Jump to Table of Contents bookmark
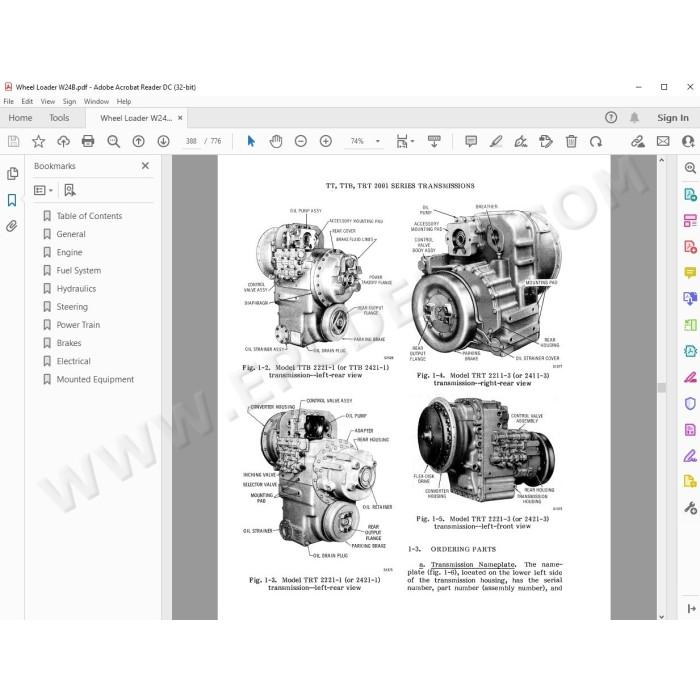Image resolution: width=700 pixels, height=700 pixels. pos(89,216)
